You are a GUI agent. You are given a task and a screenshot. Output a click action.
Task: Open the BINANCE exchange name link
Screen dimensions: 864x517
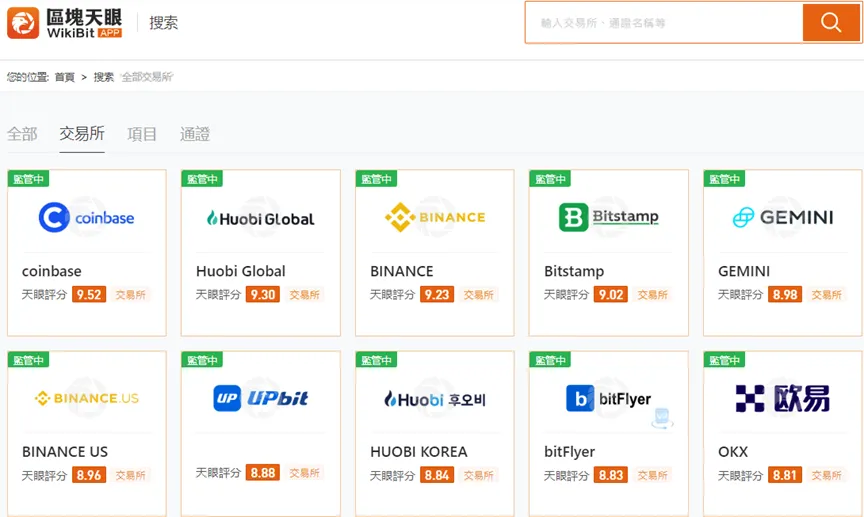click(402, 271)
